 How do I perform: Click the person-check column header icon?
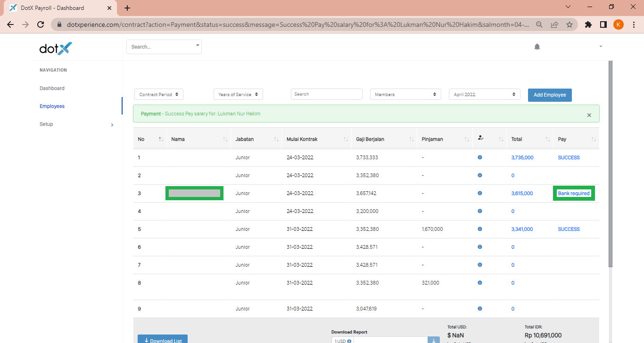pyautogui.click(x=480, y=138)
